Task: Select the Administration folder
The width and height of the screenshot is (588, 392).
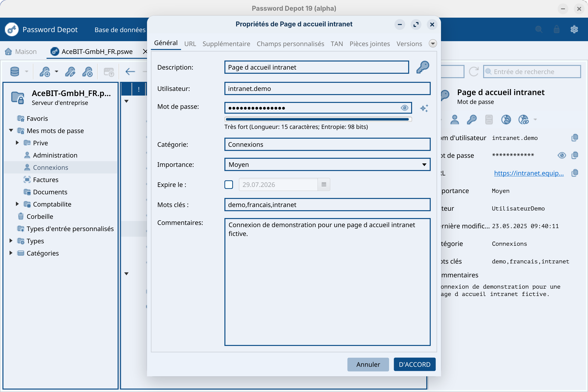Action: 55,155
